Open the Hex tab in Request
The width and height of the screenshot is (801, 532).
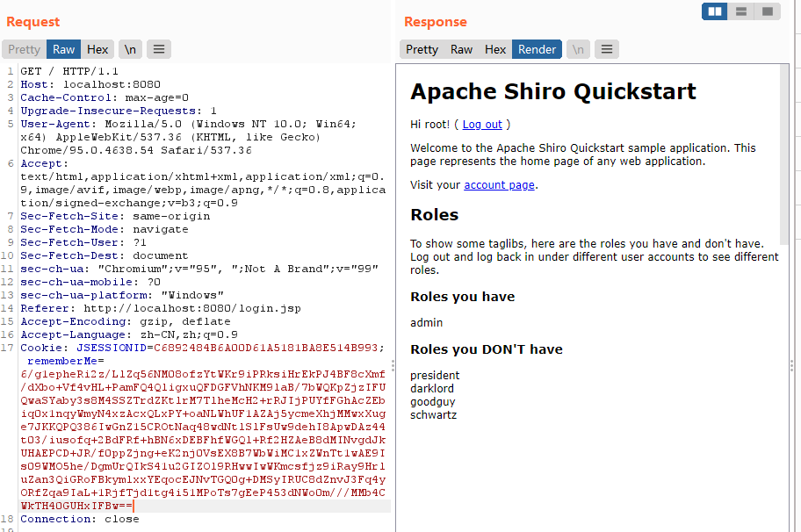pos(97,49)
